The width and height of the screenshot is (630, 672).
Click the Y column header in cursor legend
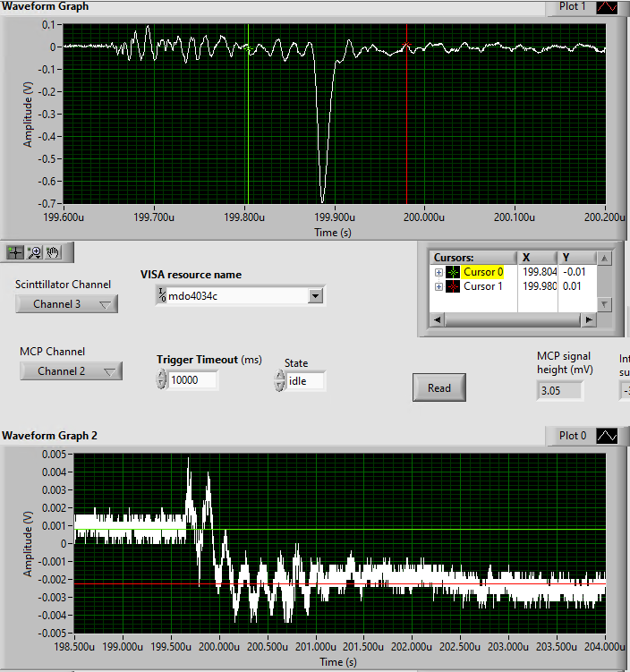577,258
